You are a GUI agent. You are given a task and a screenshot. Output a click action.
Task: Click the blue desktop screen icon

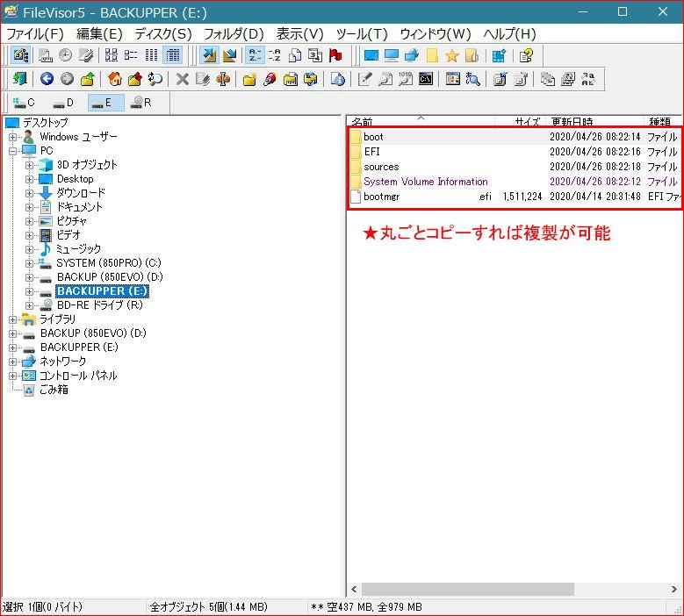coord(371,55)
